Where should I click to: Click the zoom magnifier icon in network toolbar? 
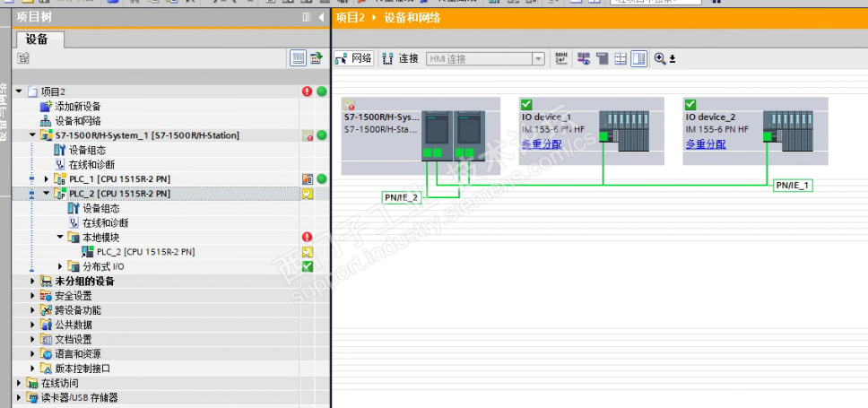(x=660, y=58)
